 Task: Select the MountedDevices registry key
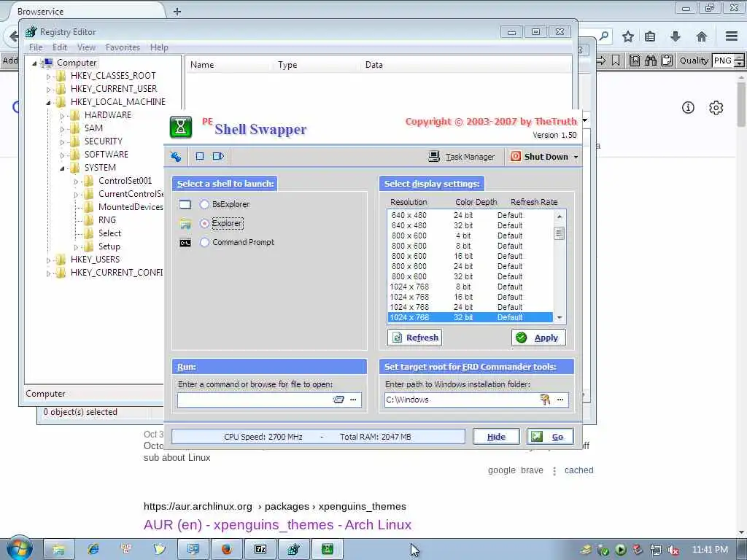[x=131, y=206]
